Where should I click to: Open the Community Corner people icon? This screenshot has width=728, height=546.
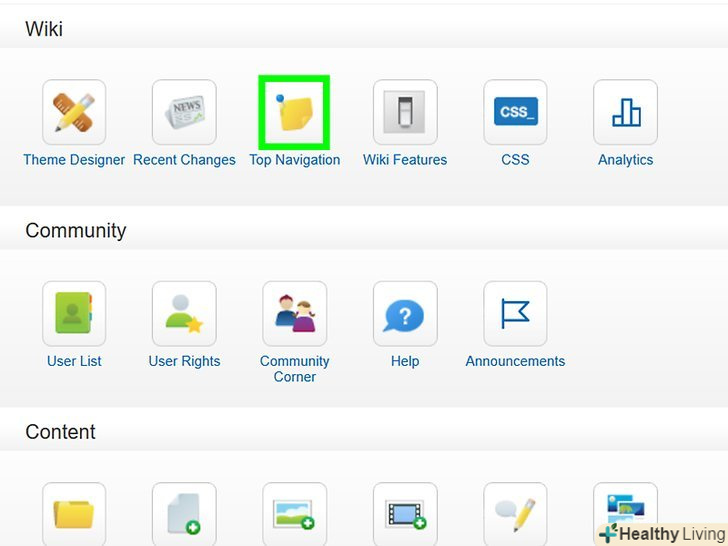[x=294, y=314]
